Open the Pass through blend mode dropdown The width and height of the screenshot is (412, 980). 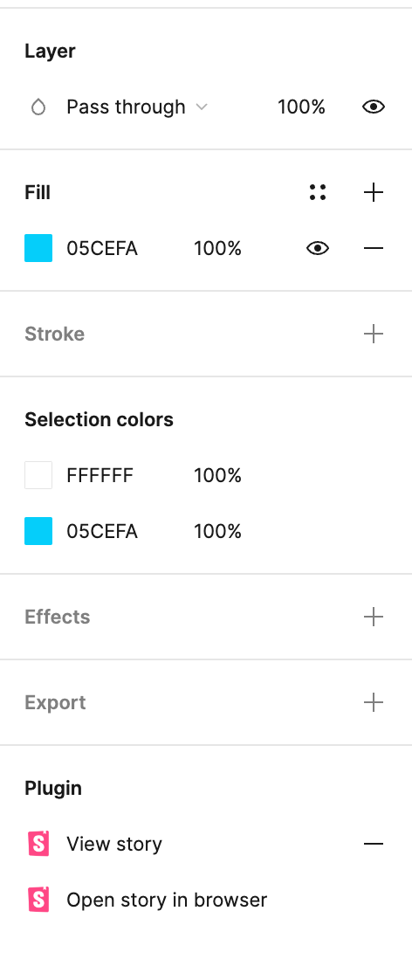(x=137, y=107)
